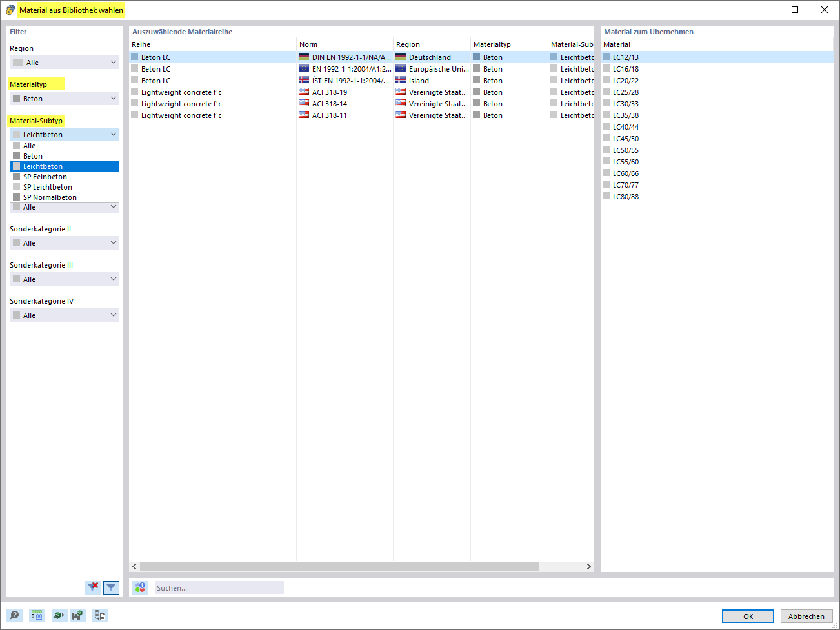This screenshot has height=630, width=840.
Task: Select the 'Beton LC' row for Island
Action: (361, 81)
